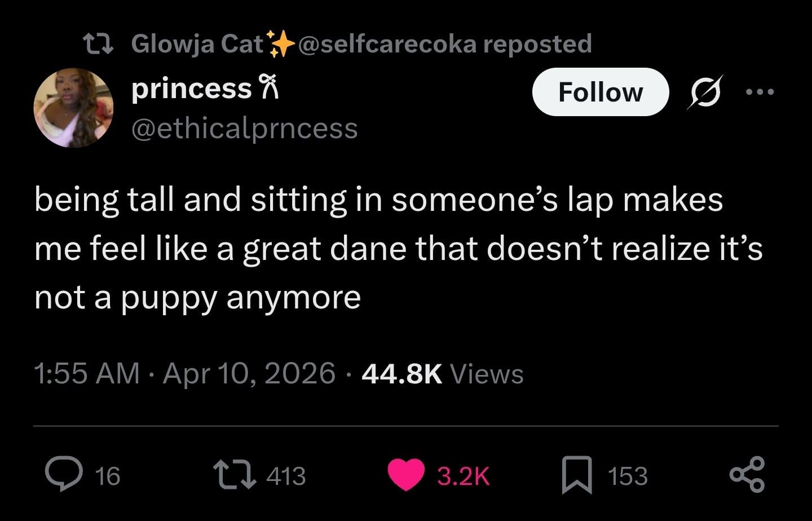Open the @ethicalprncess handle link
Viewport: 812px width, 521px height.
tap(244, 129)
